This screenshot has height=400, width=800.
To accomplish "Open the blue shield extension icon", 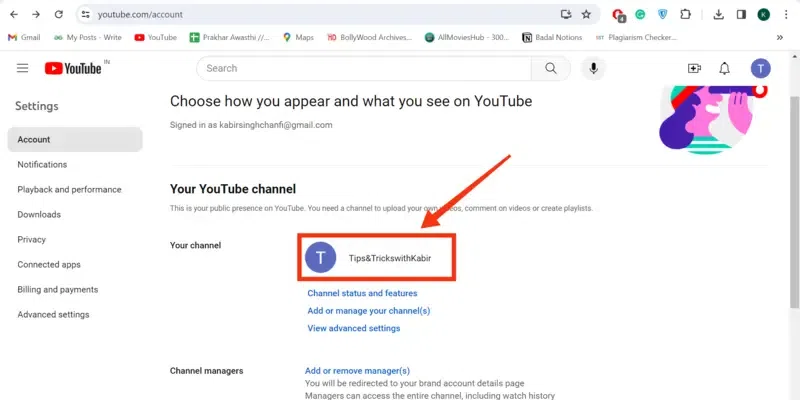I will pos(662,14).
